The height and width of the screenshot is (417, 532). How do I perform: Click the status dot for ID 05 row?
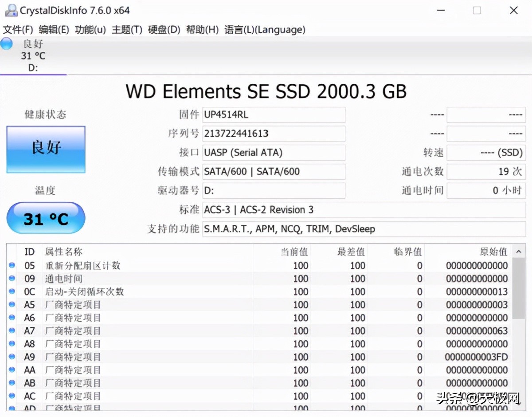click(12, 266)
